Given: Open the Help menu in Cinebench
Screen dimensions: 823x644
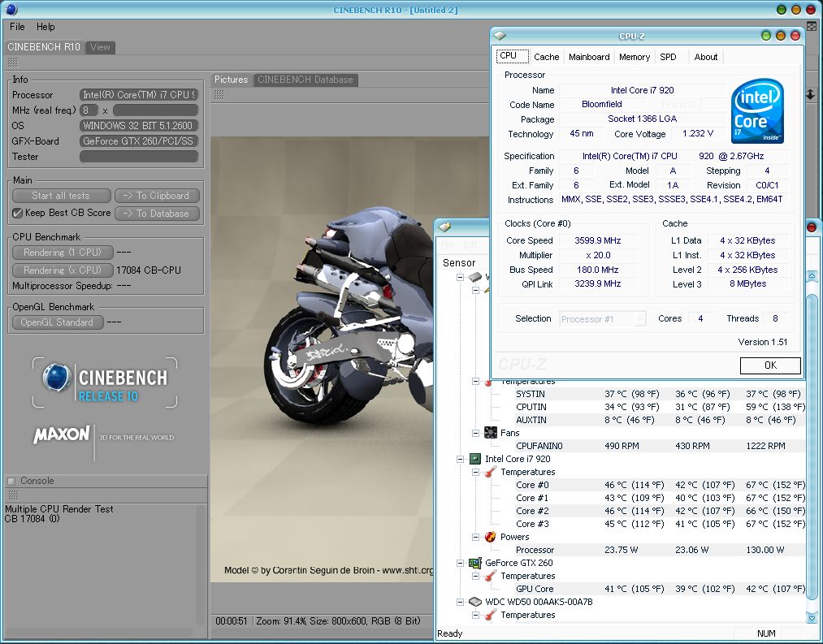Looking at the screenshot, I should pyautogui.click(x=45, y=27).
